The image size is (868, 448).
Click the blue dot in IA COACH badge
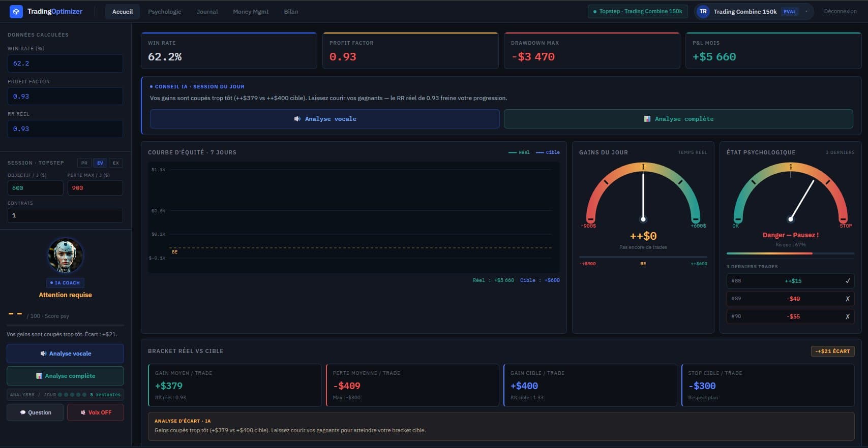click(x=51, y=283)
